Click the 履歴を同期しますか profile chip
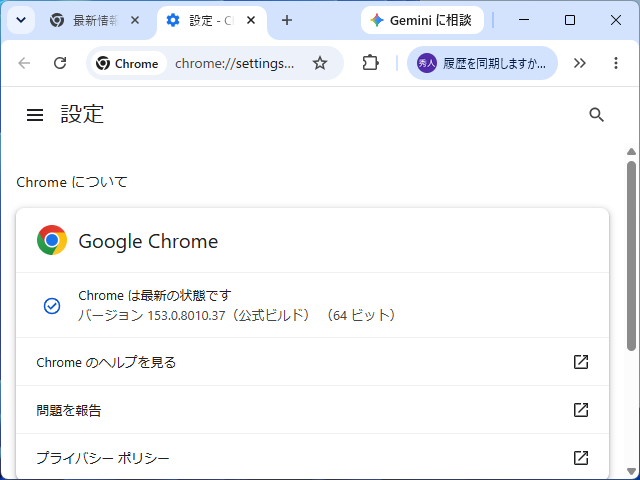The width and height of the screenshot is (640, 480). click(x=482, y=63)
